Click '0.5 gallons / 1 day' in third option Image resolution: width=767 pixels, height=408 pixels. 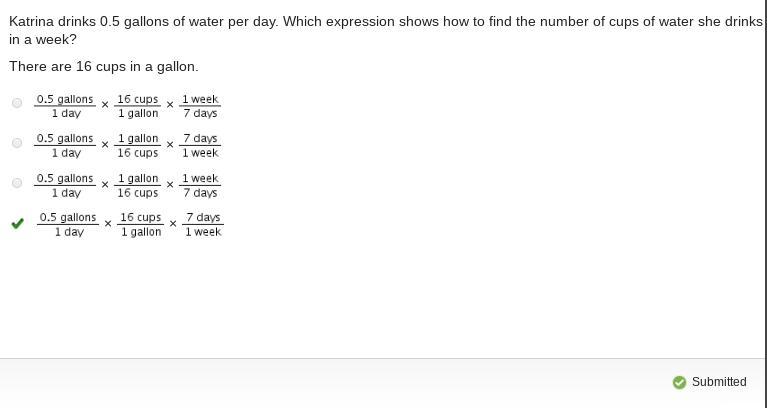coord(65,186)
